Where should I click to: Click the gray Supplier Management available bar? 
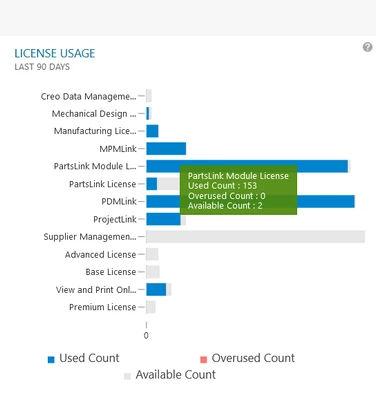coord(256,237)
